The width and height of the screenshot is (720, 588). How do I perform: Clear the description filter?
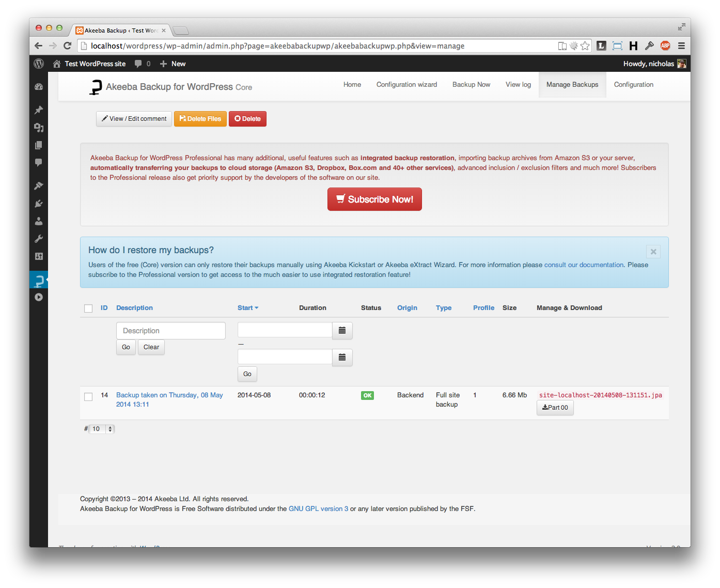151,347
